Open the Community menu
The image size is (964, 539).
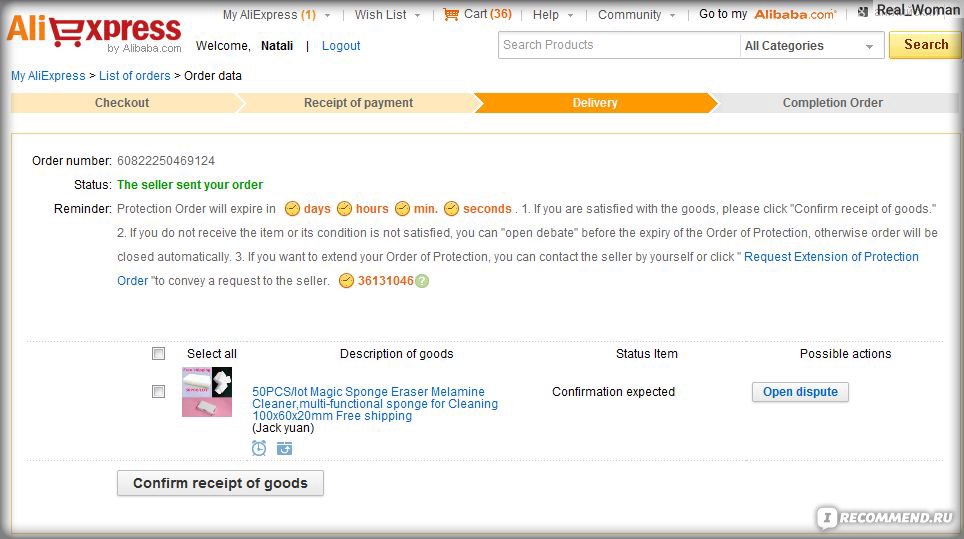pos(636,15)
